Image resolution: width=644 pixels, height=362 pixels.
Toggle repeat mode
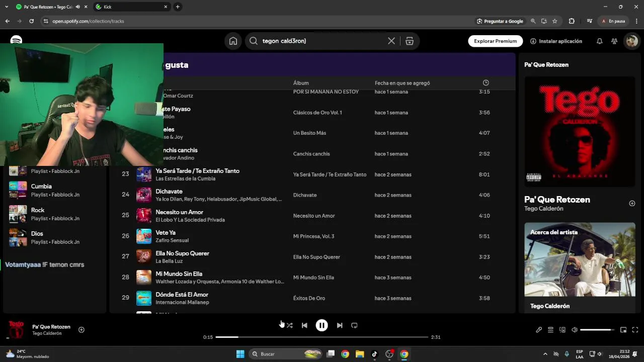point(354,325)
